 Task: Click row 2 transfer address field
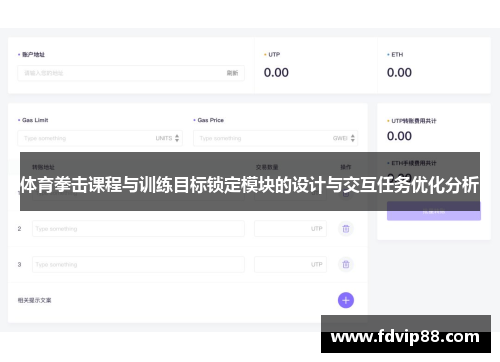(x=138, y=229)
